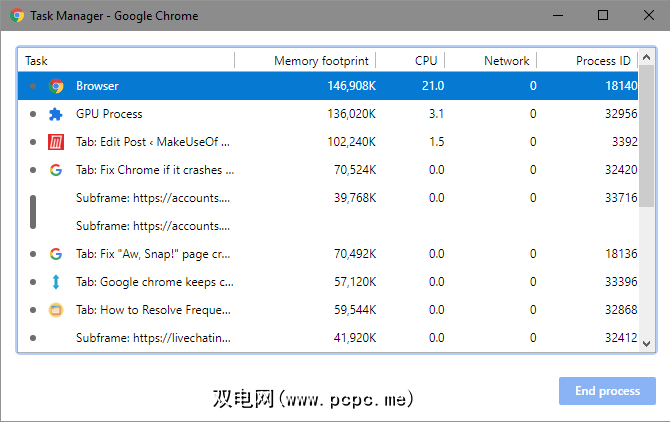Screen dimensions: 670x422
Task: Click the vertical scrollbar thumb
Action: tap(646, 136)
